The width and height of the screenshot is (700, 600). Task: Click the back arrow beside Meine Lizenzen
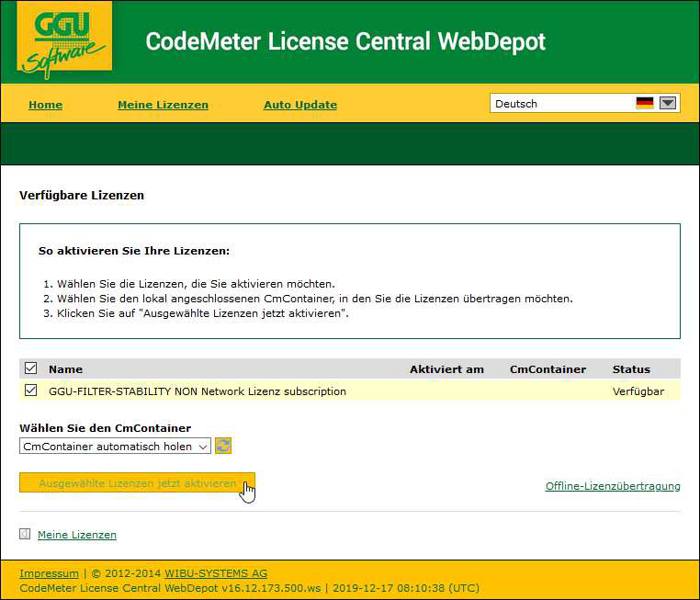[25, 534]
